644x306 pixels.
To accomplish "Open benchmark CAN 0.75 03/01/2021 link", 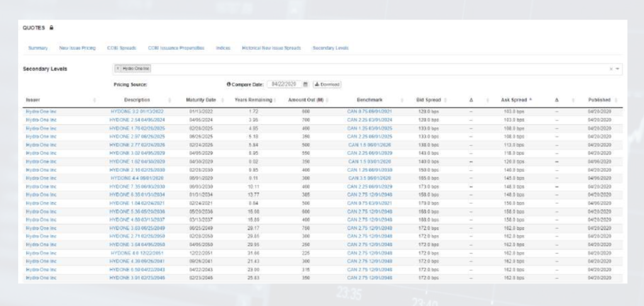I will click(370, 203).
